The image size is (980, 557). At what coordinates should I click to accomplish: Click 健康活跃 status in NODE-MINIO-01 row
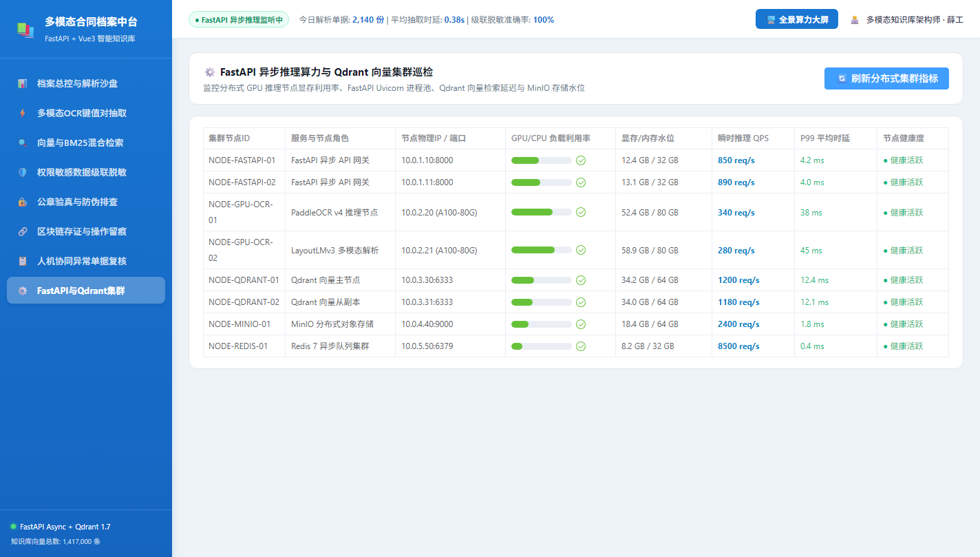pos(904,324)
